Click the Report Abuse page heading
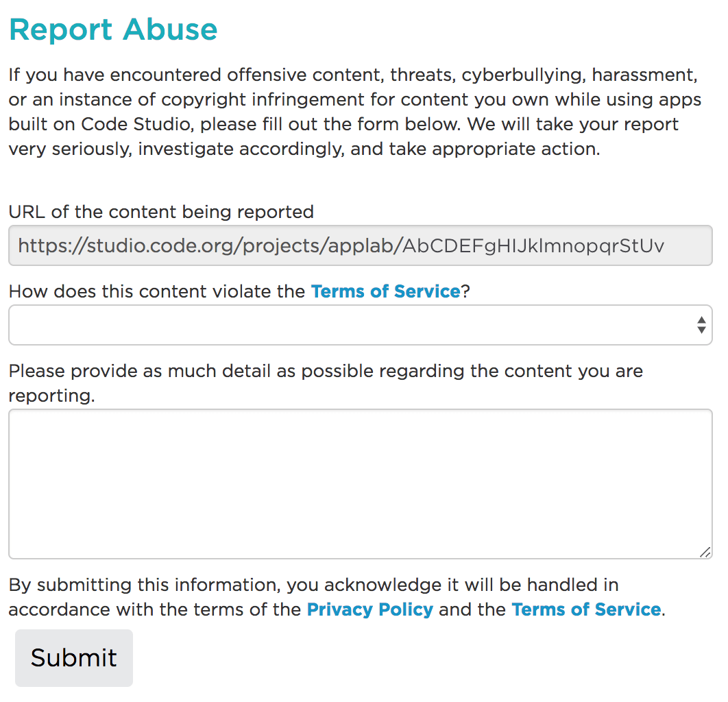Screen dimensions: 728x702 (113, 29)
